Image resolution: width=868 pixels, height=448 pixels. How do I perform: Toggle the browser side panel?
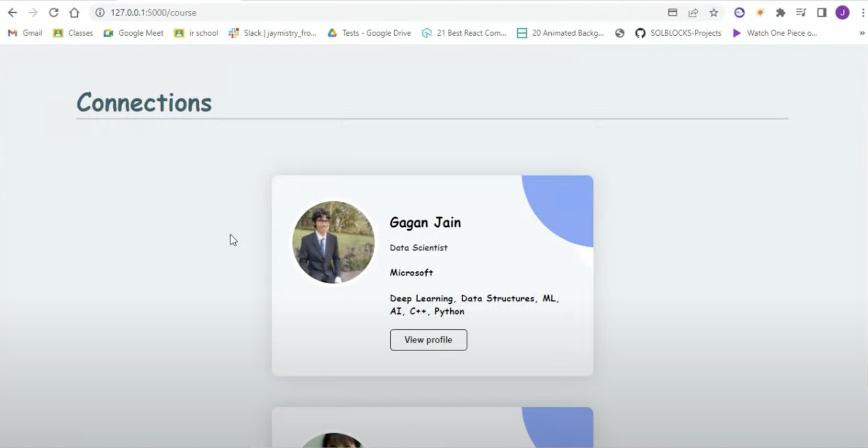click(x=822, y=13)
